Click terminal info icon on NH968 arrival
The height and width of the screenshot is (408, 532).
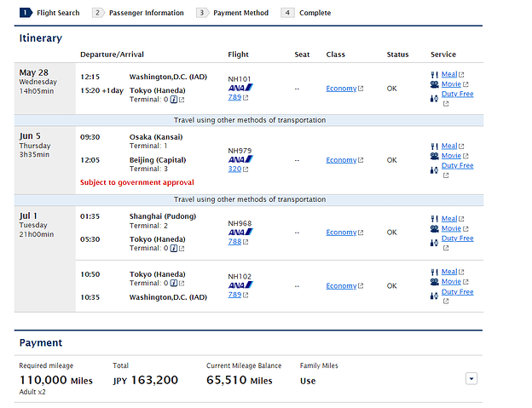point(174,248)
